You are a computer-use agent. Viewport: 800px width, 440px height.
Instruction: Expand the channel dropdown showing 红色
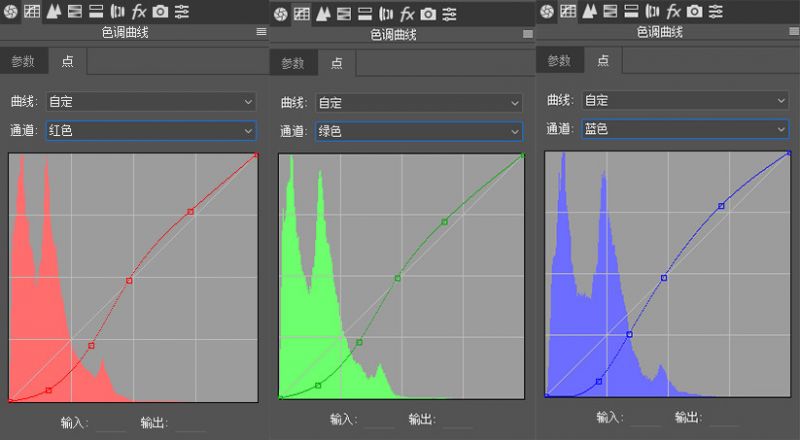(151, 130)
